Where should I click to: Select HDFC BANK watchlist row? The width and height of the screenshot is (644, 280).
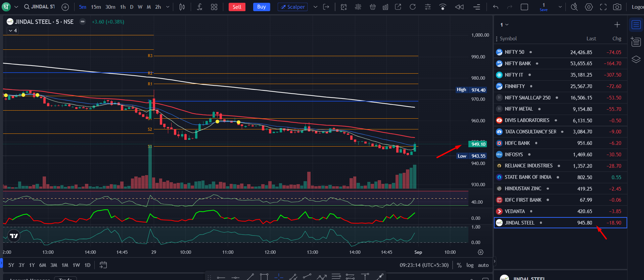click(560, 143)
